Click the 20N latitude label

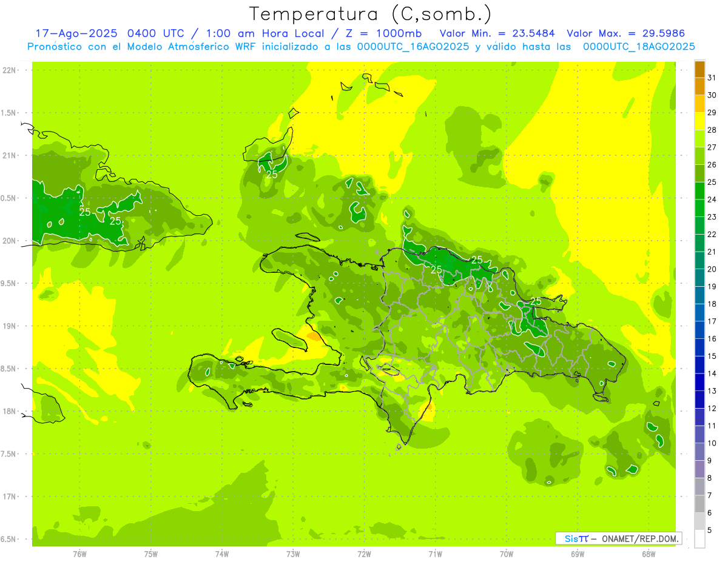pyautogui.click(x=10, y=241)
